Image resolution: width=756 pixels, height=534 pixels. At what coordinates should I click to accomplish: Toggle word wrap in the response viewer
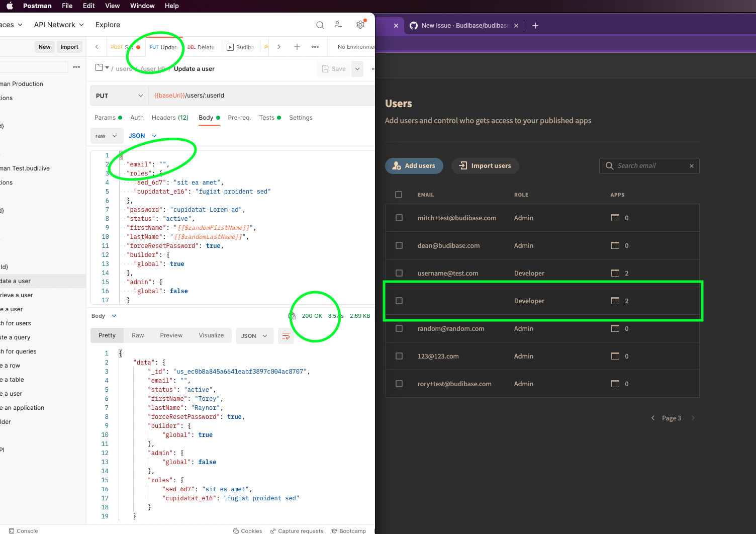pyautogui.click(x=286, y=336)
